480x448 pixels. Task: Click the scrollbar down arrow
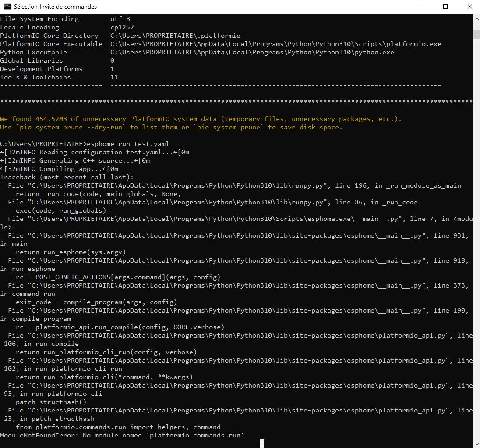pos(476,444)
